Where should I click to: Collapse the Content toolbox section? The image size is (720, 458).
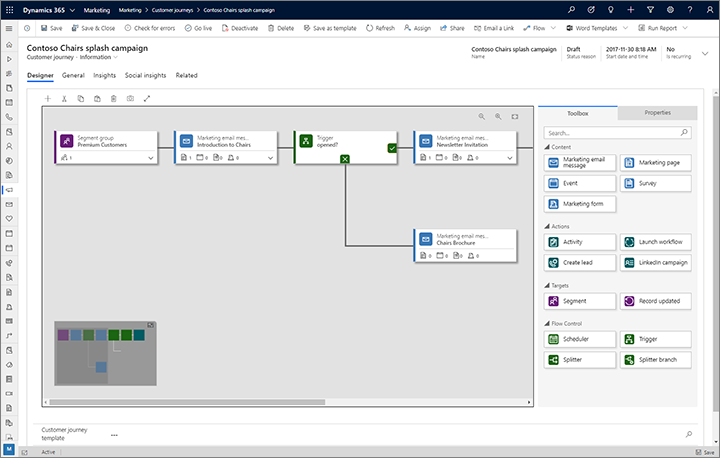click(547, 147)
